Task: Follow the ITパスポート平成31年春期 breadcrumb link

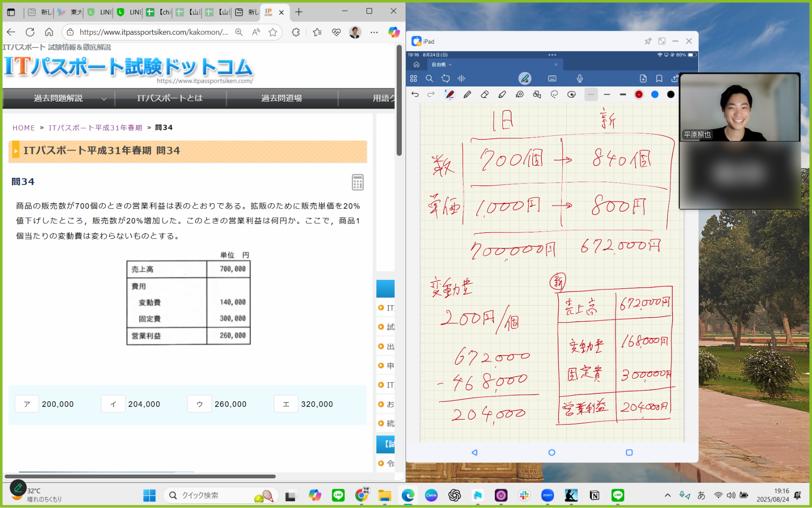Action: pyautogui.click(x=95, y=128)
